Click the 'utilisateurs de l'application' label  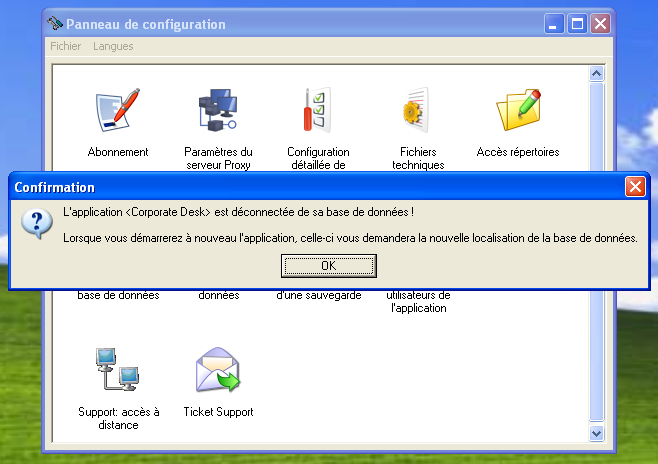418,302
